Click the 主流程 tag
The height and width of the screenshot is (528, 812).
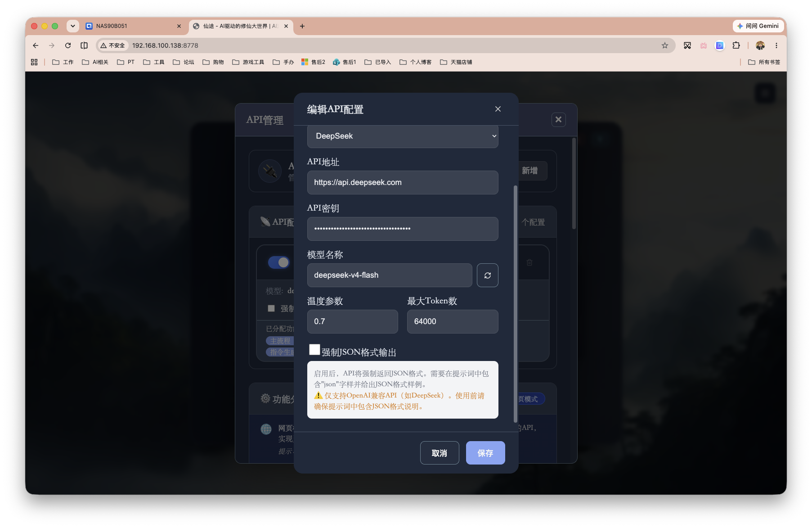pyautogui.click(x=280, y=341)
